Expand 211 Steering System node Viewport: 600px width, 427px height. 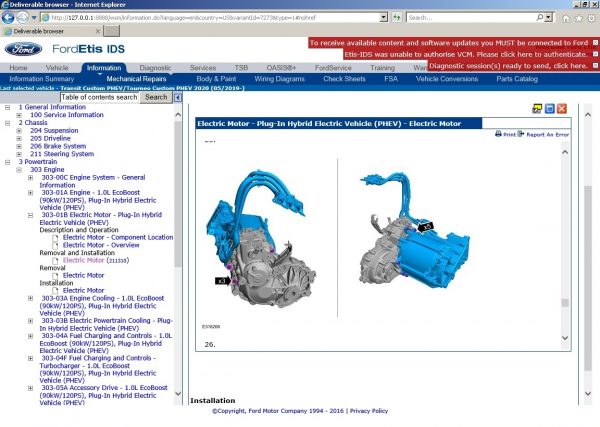[x=19, y=154]
